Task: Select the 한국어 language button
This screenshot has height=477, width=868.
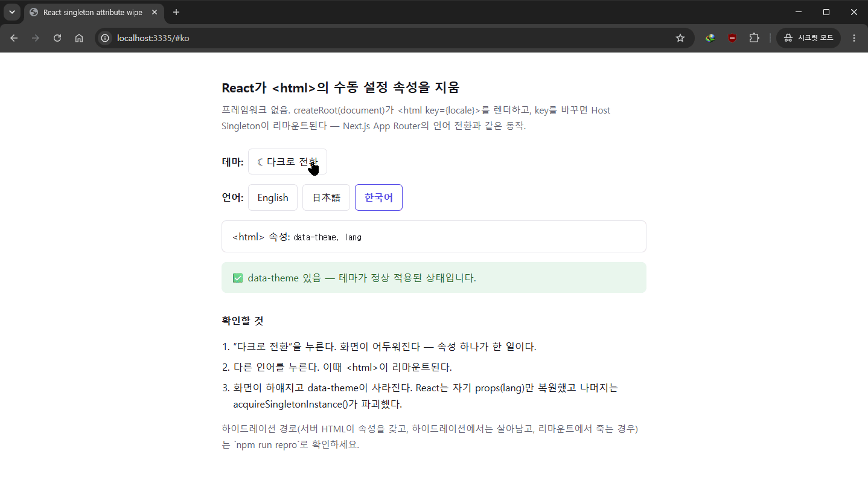Action: point(378,197)
